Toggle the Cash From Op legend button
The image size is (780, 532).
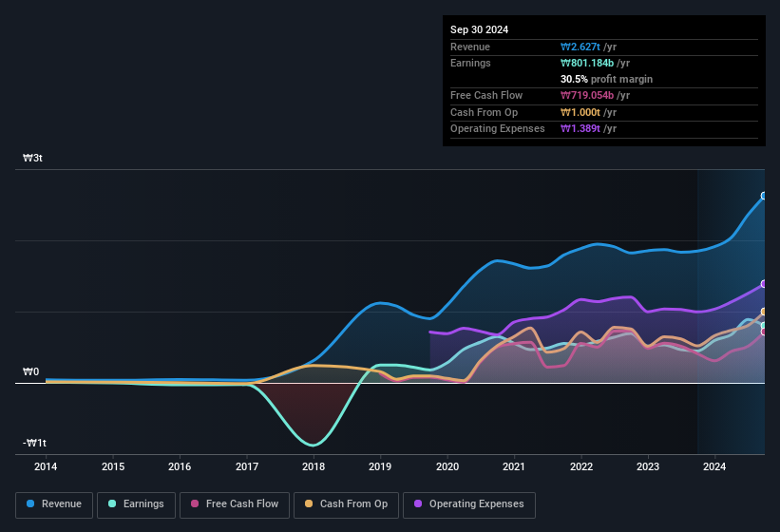[346, 504]
